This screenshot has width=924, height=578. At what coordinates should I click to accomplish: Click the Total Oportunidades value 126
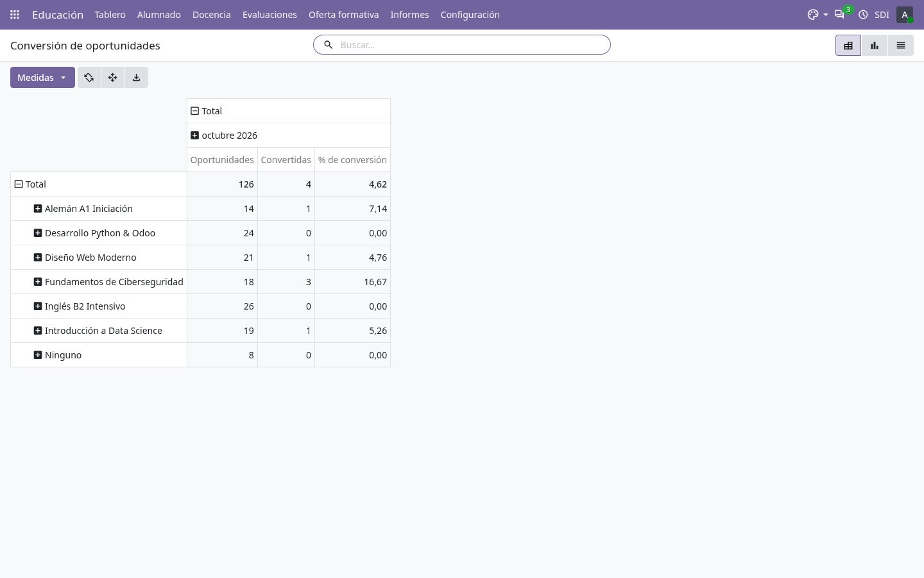[x=222, y=184]
